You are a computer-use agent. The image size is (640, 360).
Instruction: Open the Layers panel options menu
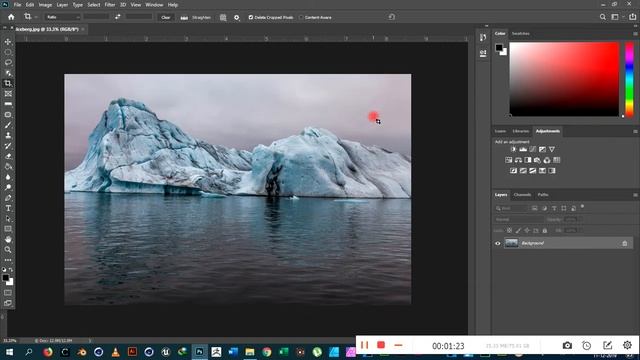[635, 195]
